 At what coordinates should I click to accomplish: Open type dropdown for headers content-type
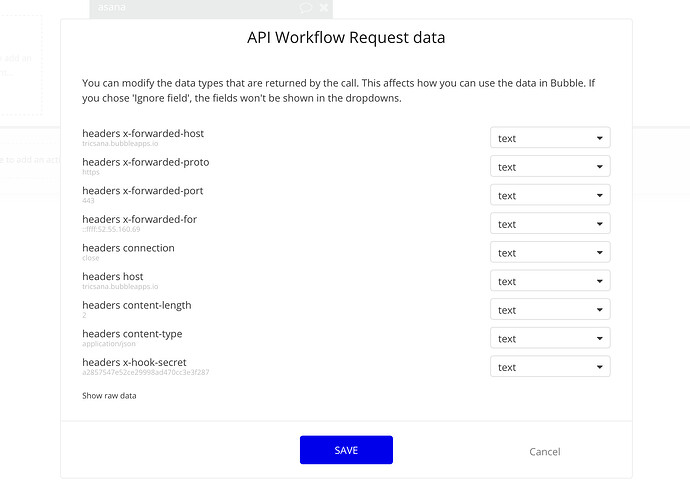coord(550,338)
